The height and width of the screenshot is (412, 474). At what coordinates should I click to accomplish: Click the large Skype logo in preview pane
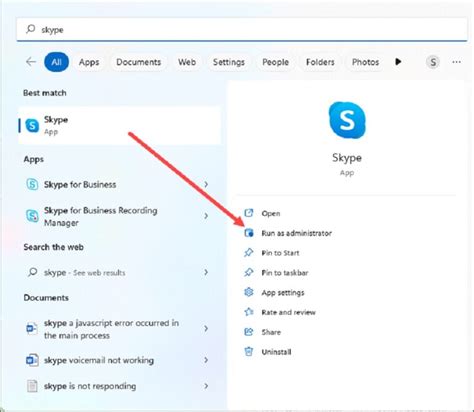347,120
